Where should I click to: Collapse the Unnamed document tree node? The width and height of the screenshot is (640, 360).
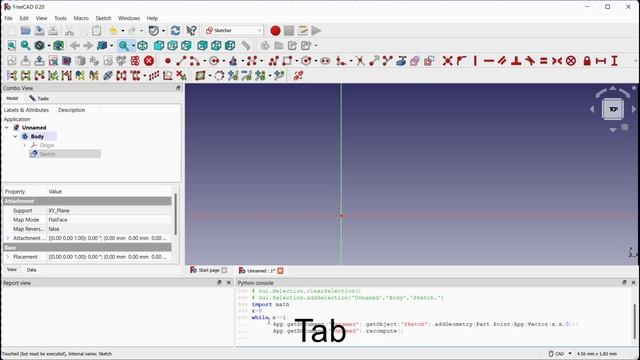point(7,128)
